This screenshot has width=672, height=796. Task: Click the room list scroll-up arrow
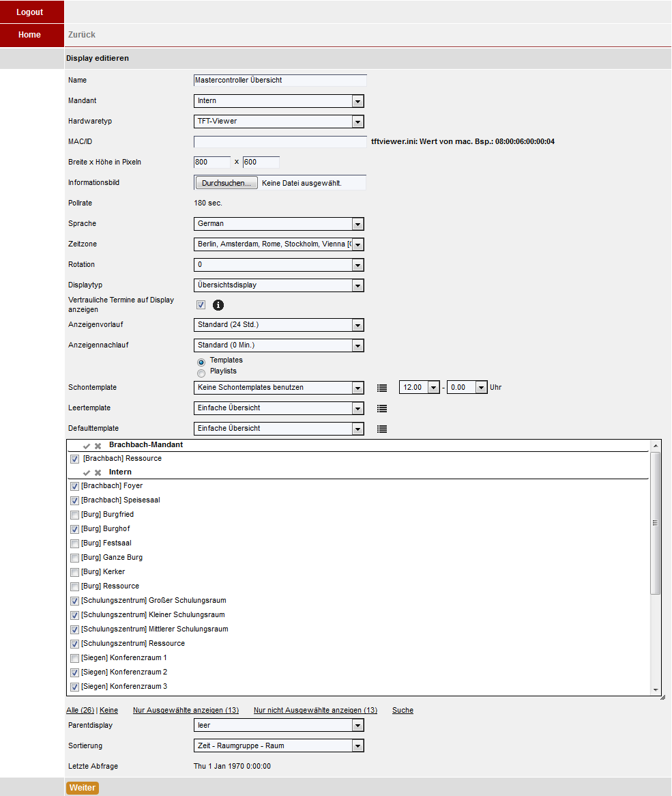tap(655, 446)
